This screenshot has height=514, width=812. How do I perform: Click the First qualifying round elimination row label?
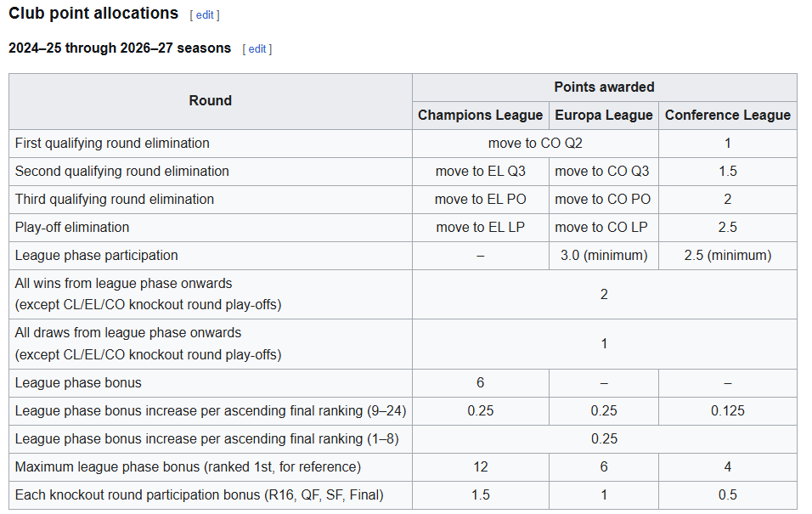click(x=112, y=143)
